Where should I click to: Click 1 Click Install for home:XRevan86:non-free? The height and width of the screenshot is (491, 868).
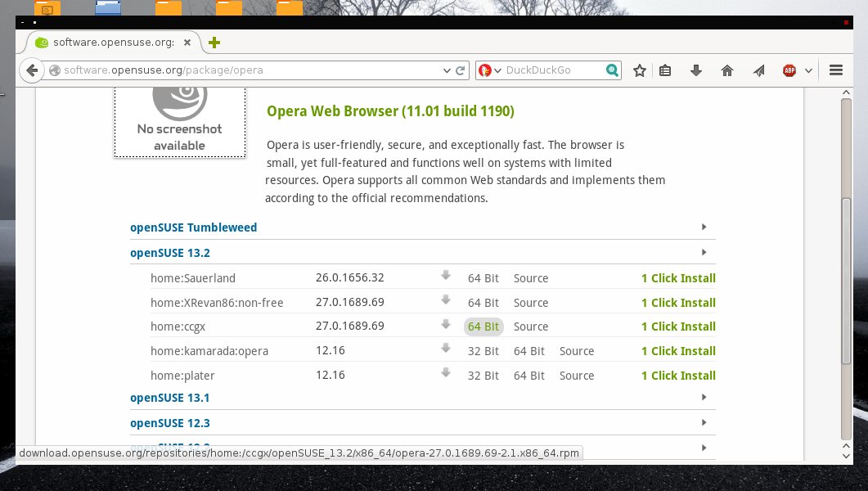pyautogui.click(x=678, y=303)
